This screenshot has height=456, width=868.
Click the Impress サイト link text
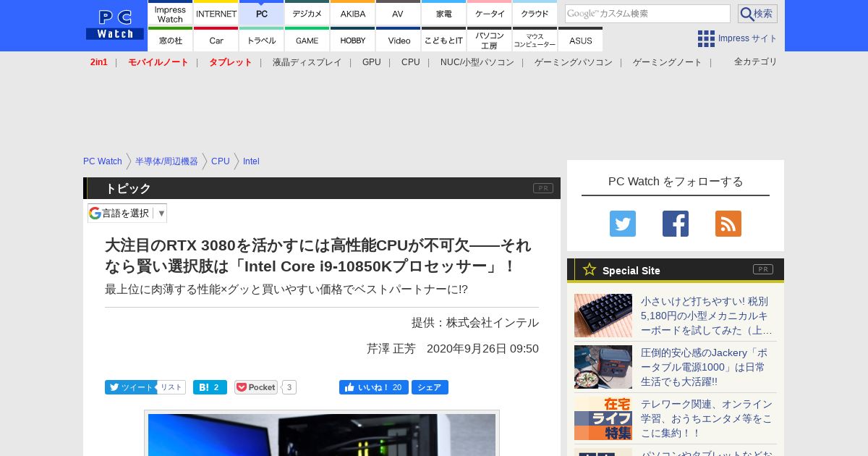748,38
